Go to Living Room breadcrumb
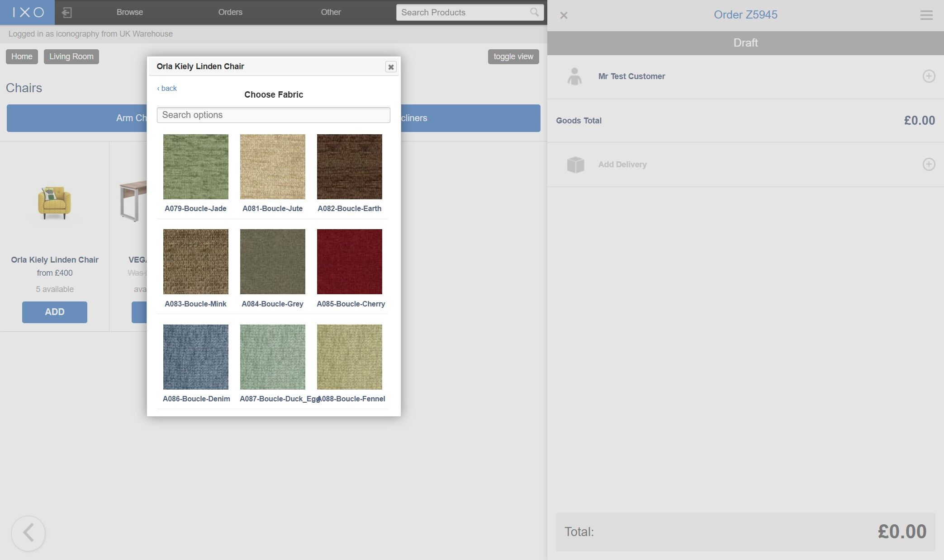Viewport: 944px width, 560px height. [71, 56]
